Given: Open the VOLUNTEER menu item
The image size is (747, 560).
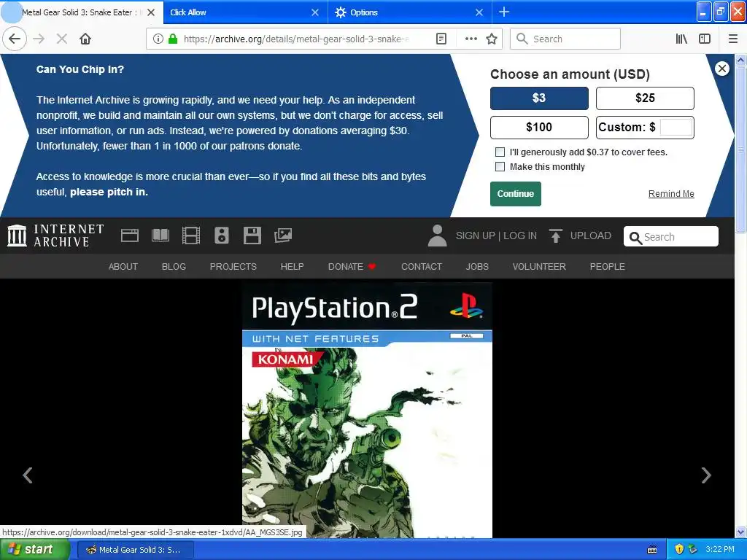Looking at the screenshot, I should [539, 267].
